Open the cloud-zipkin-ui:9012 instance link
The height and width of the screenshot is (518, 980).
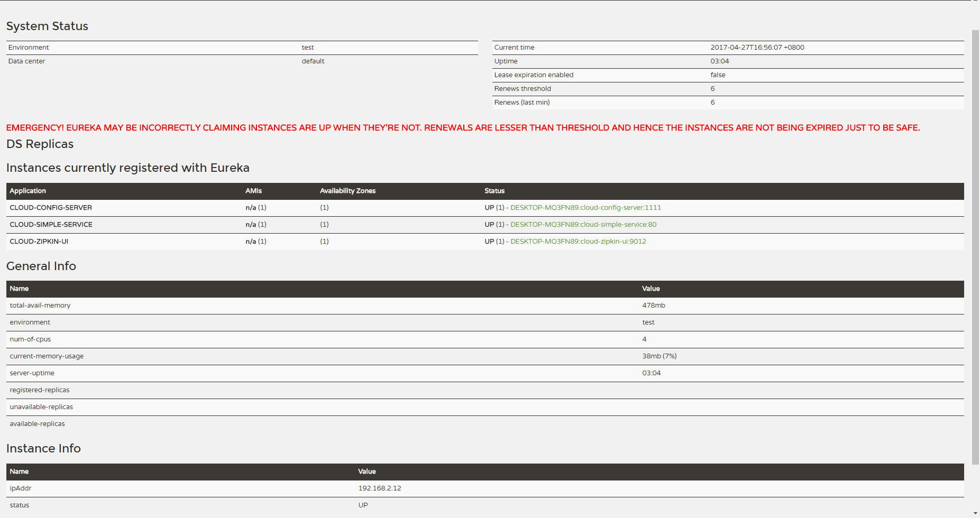[578, 242]
